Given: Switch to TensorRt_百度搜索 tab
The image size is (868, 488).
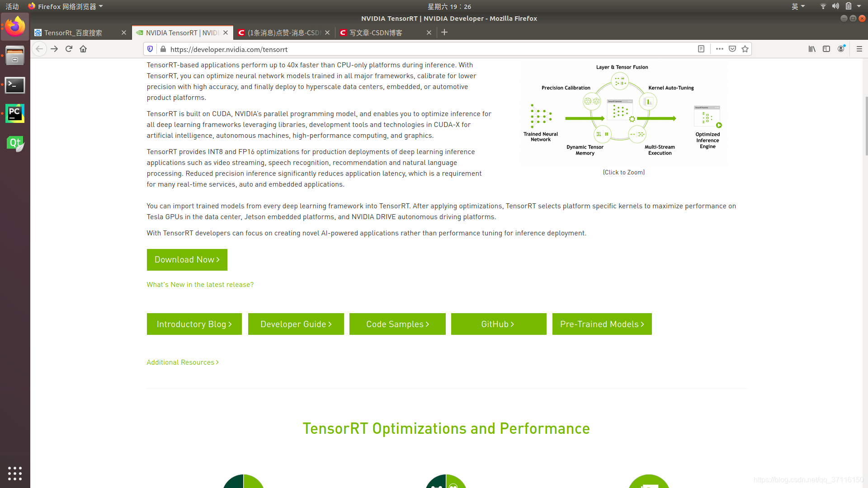Looking at the screenshot, I should coord(77,33).
